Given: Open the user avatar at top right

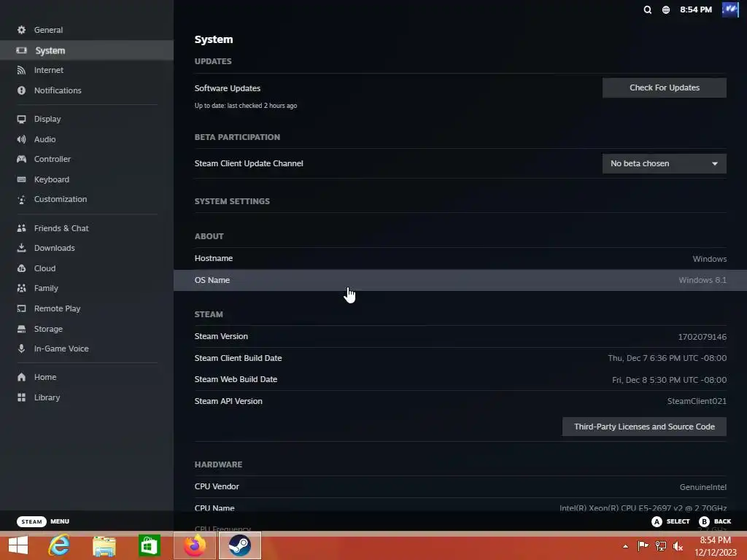Looking at the screenshot, I should 730,9.
